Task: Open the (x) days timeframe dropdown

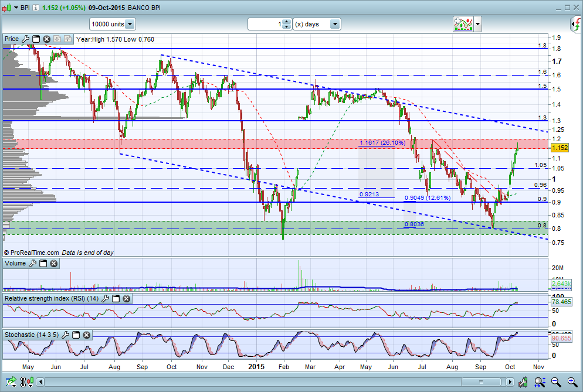Action: tap(335, 24)
